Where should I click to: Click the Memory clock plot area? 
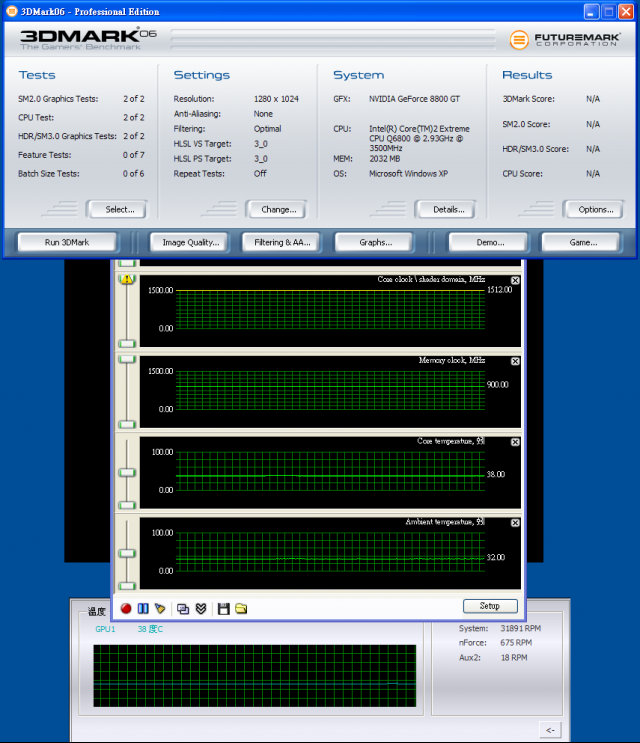point(330,390)
